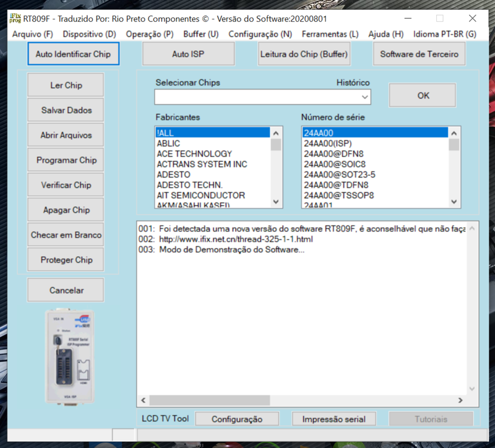This screenshot has height=448, width=495.
Task: Click the Auto ISP button
Action: click(x=188, y=54)
